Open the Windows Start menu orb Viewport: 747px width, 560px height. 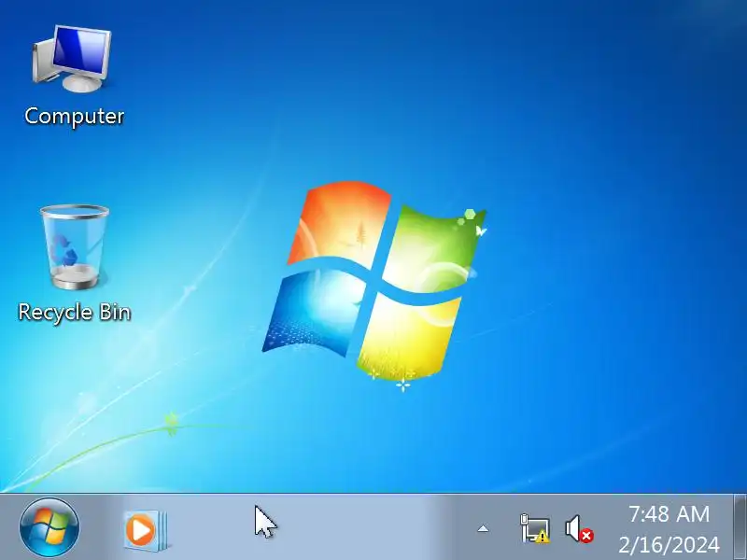(x=49, y=527)
